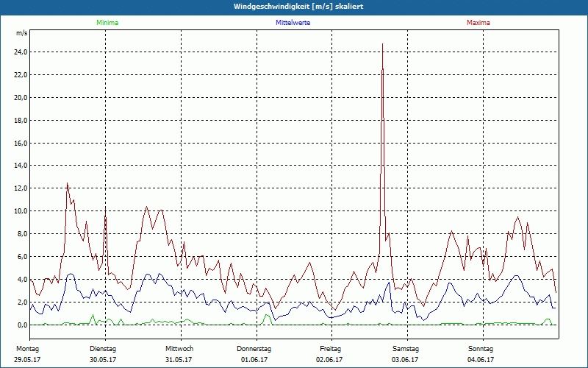Select the red Maxima legend label
This screenshot has height=368, width=588.
(x=478, y=23)
